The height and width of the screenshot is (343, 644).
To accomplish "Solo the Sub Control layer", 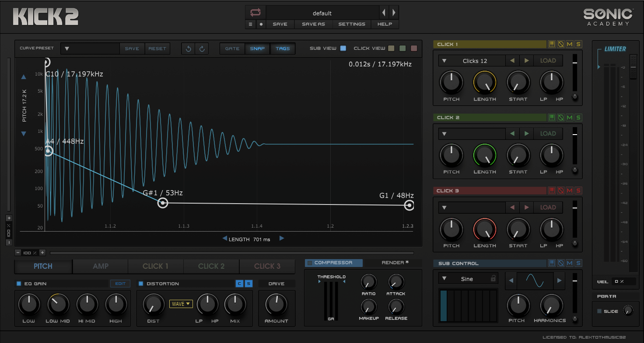I will [x=578, y=263].
